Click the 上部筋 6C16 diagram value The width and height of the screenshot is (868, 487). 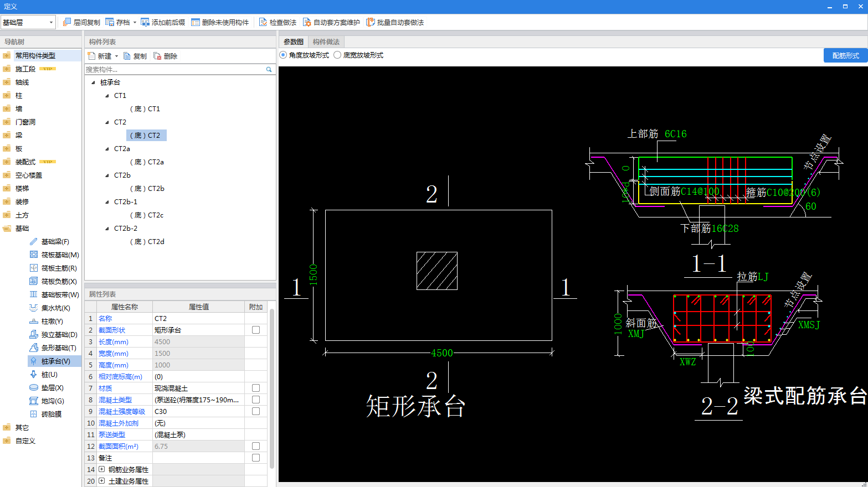point(675,134)
